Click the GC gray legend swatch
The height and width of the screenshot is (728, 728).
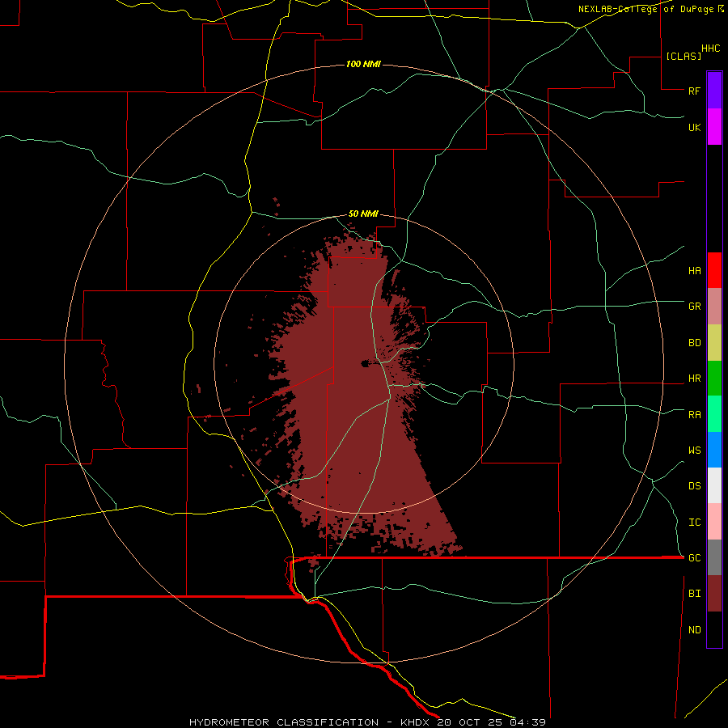tap(714, 557)
